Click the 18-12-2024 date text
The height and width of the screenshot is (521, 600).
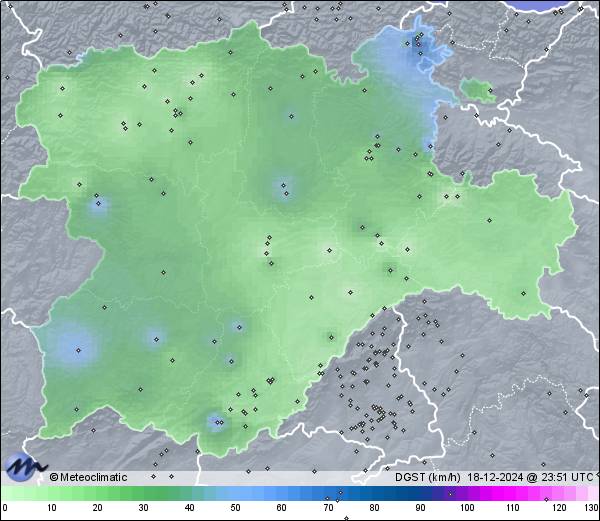pyautogui.click(x=496, y=477)
